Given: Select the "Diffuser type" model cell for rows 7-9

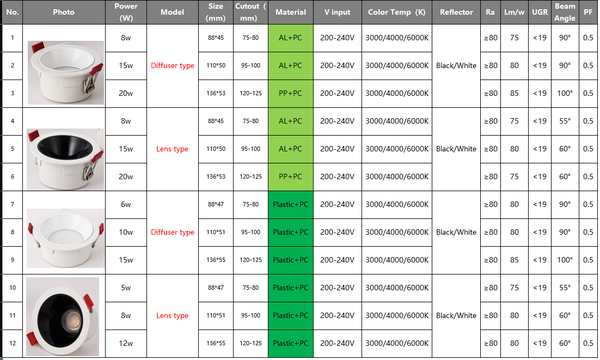Looking at the screenshot, I should pyautogui.click(x=172, y=233).
